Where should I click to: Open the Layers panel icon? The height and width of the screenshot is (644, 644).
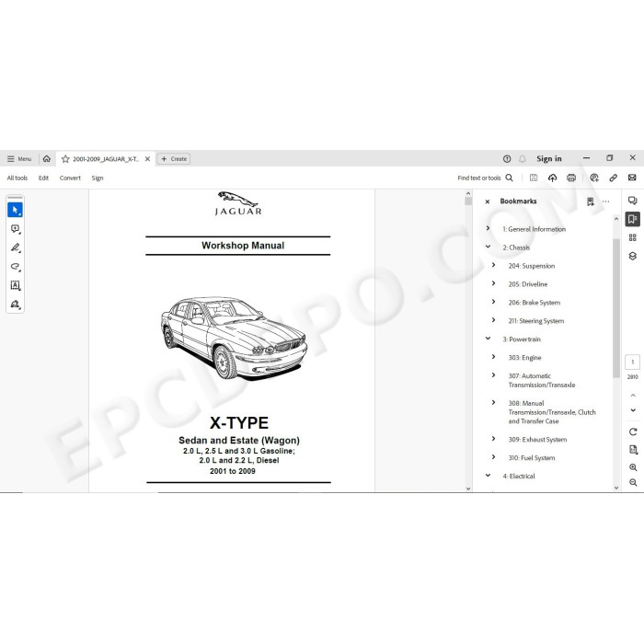click(633, 256)
